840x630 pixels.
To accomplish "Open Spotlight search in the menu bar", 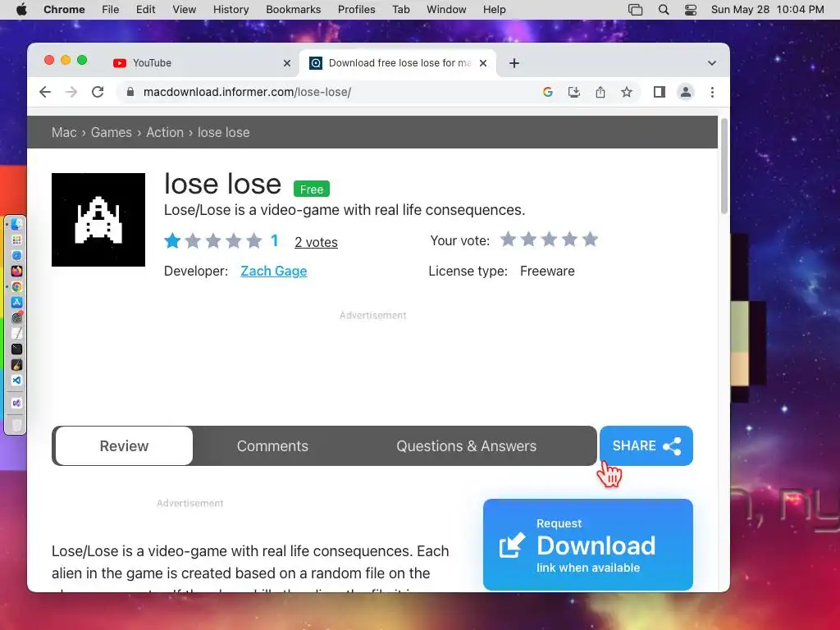I will (663, 10).
